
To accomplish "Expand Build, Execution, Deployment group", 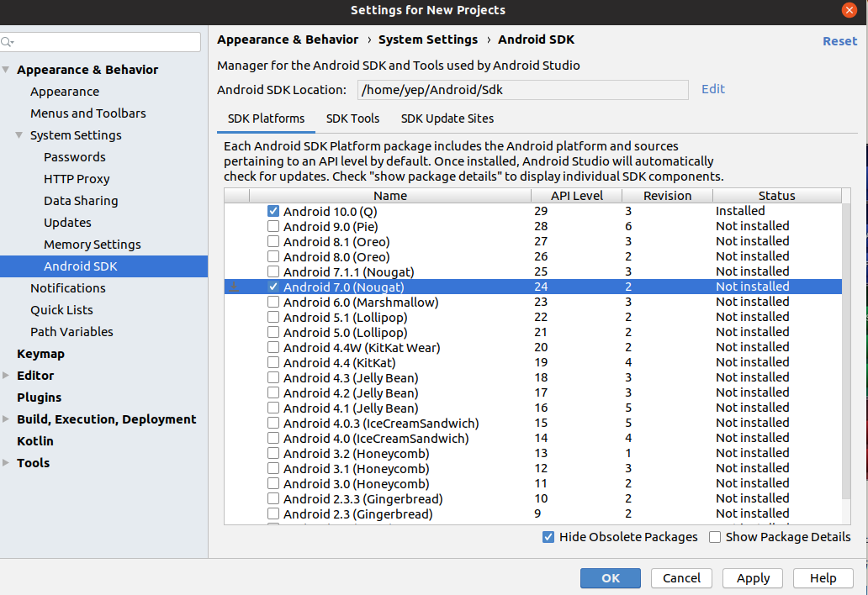I will pyautogui.click(x=6, y=419).
